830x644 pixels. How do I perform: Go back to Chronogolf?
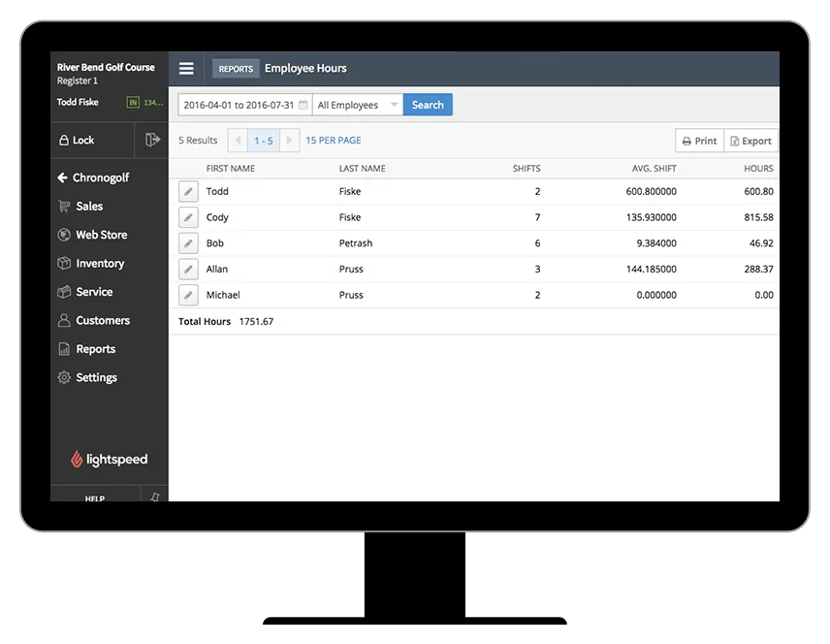(x=93, y=177)
